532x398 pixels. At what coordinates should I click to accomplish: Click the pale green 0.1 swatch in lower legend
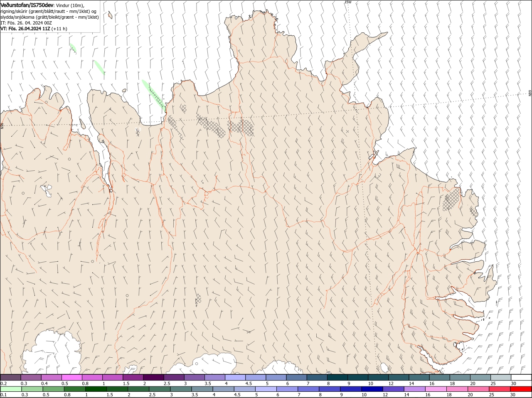click(x=11, y=389)
